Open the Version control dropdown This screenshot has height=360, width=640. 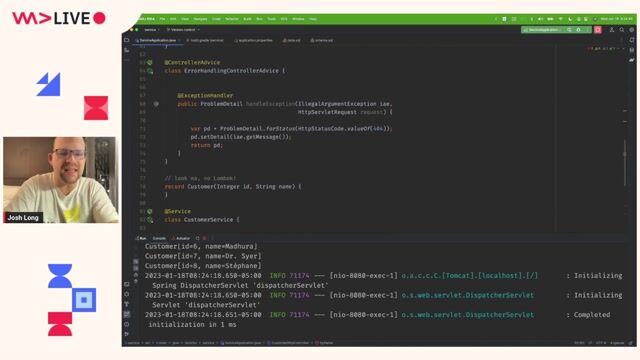pyautogui.click(x=183, y=30)
